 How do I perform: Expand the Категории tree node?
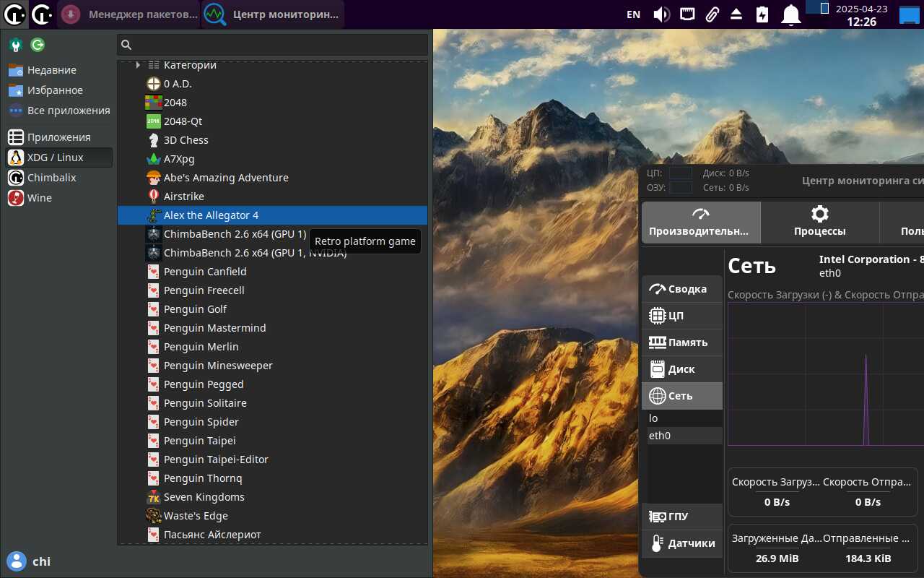pos(138,65)
